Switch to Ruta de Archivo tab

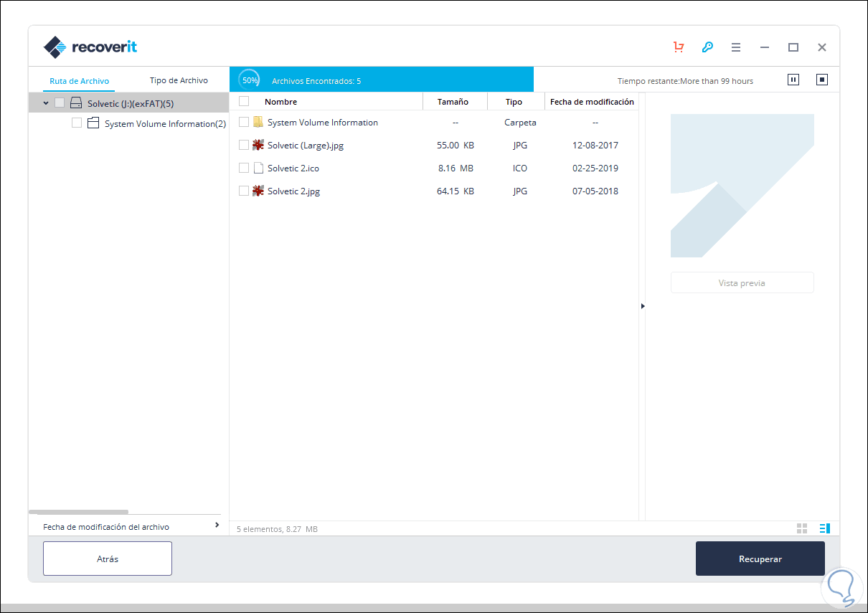pyautogui.click(x=80, y=81)
